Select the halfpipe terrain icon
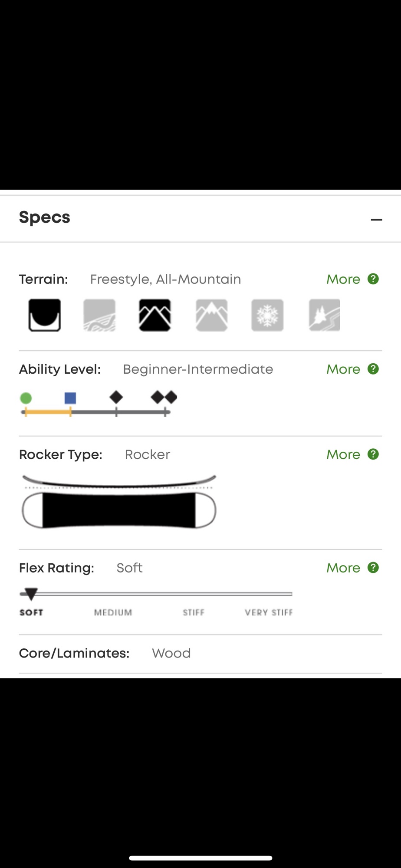Screen dimensions: 401x868 click(44, 316)
